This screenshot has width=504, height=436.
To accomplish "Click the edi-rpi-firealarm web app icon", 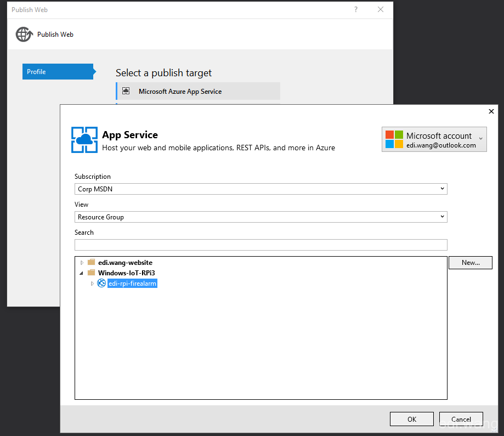I will pyautogui.click(x=101, y=283).
